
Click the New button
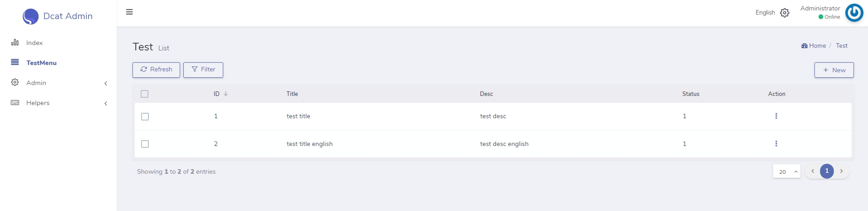click(x=834, y=70)
